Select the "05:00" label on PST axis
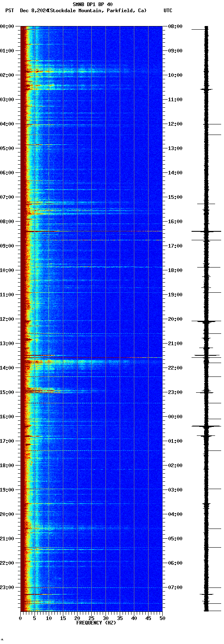This screenshot has width=224, height=644. [x=7, y=148]
